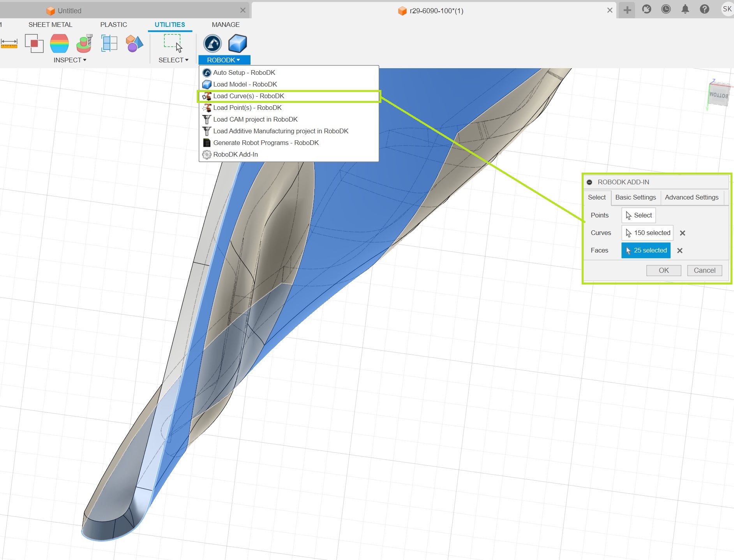Select the Interference tool icon
The height and width of the screenshot is (560, 734).
(34, 43)
